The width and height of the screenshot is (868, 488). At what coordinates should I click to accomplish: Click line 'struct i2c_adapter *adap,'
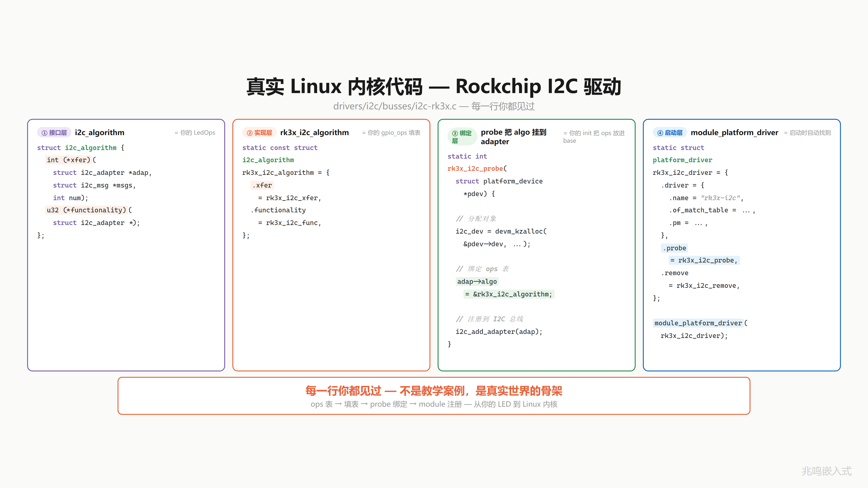click(102, 172)
